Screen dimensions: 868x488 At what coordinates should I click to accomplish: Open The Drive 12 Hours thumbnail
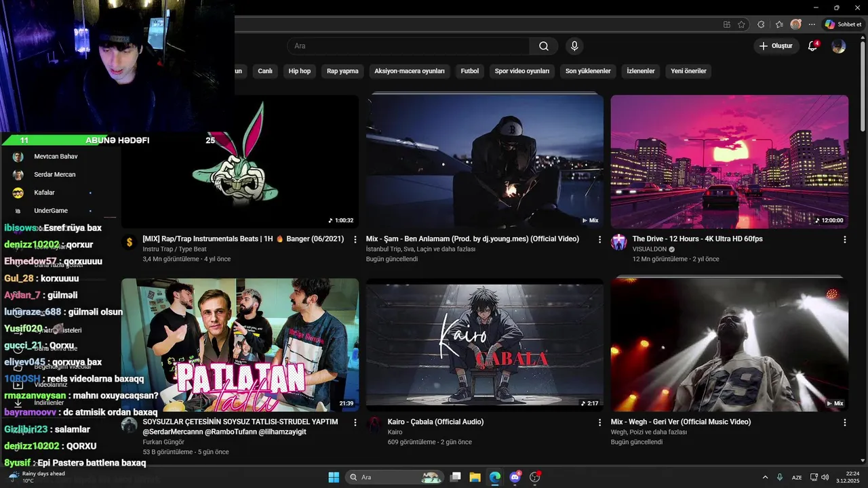click(729, 161)
